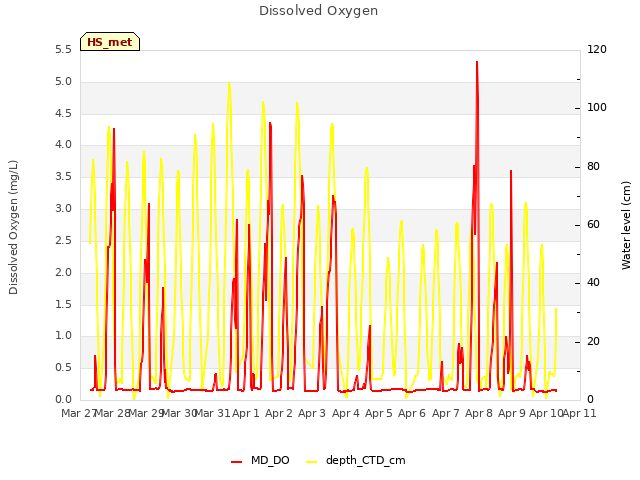Click the Apr 7 x-axis tick label

pos(446,413)
